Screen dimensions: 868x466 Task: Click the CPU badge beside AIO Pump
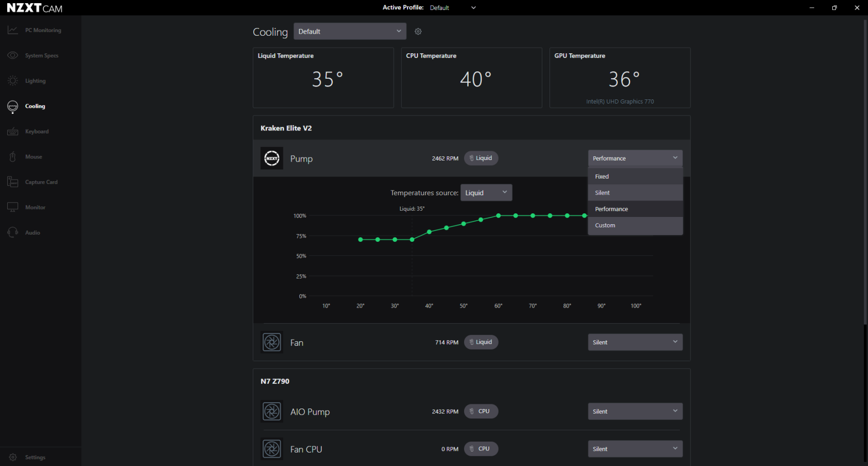coord(481,412)
